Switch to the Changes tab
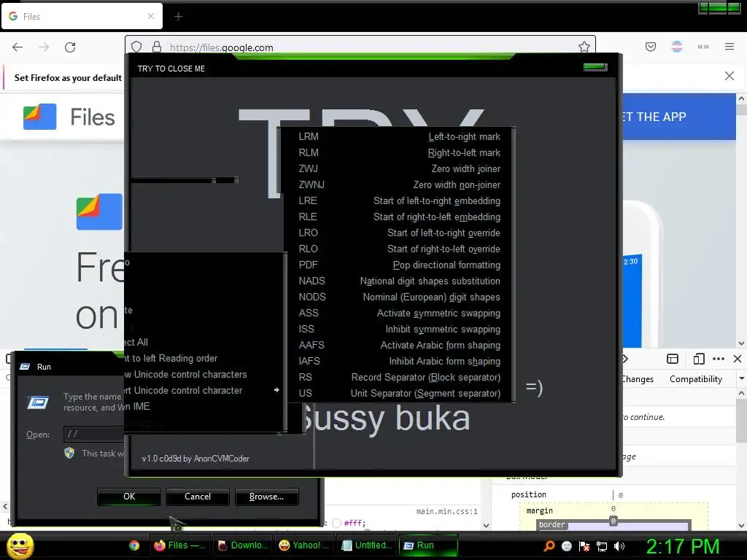747x560 pixels. 638,379
